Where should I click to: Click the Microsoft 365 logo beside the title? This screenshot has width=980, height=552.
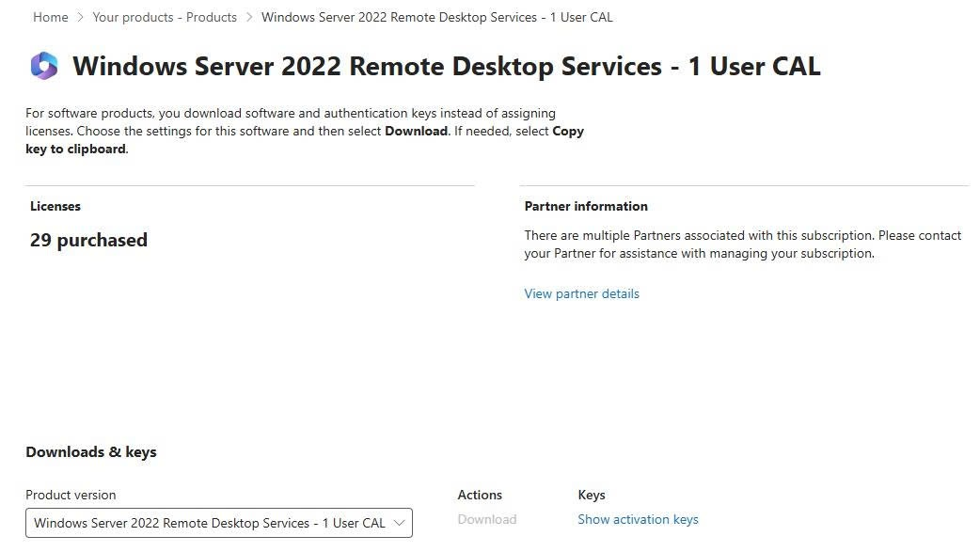coord(44,66)
